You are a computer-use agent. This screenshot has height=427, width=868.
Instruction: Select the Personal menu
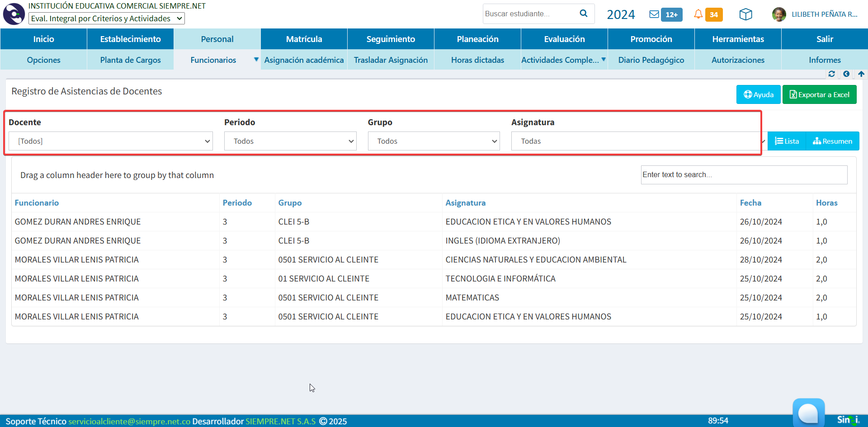[217, 39]
